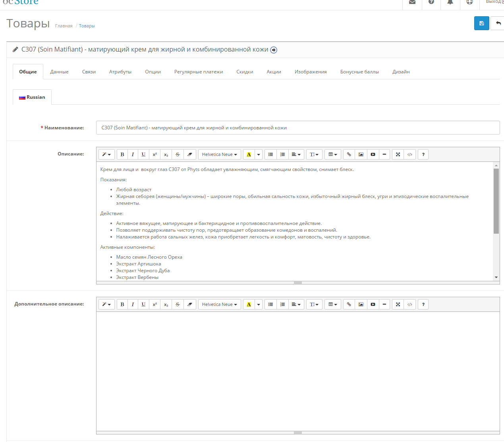Apply strikethrough in Дополнительное описание editor

[x=178, y=304]
